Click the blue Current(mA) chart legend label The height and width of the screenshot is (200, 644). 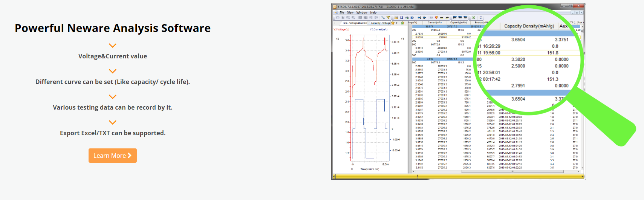click(379, 29)
